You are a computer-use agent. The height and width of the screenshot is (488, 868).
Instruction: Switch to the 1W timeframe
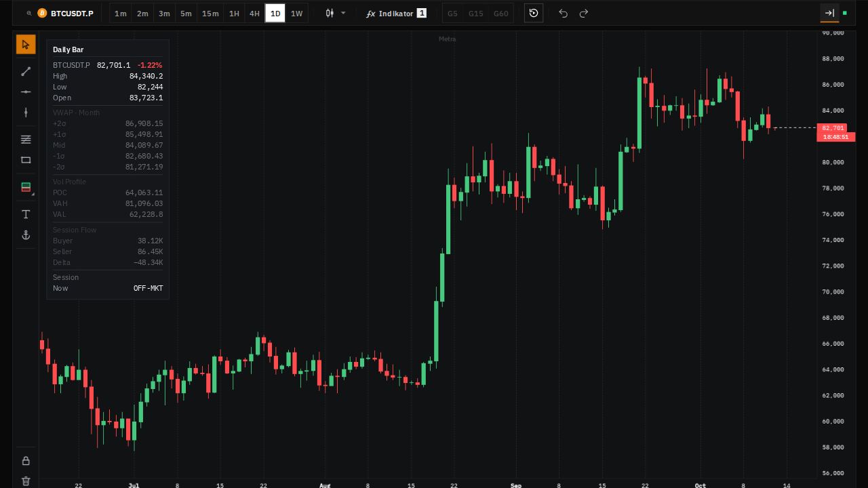pos(296,14)
